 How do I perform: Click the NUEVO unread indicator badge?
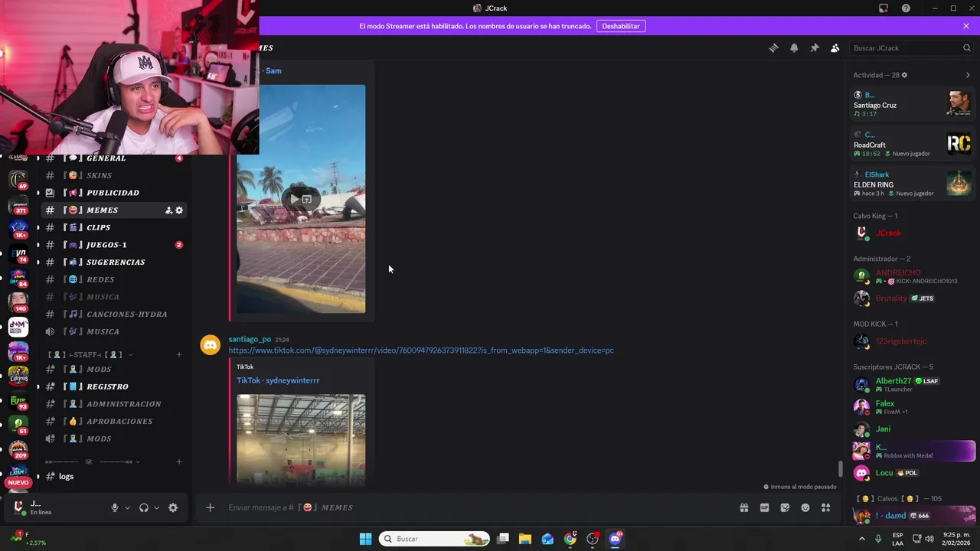coord(18,483)
